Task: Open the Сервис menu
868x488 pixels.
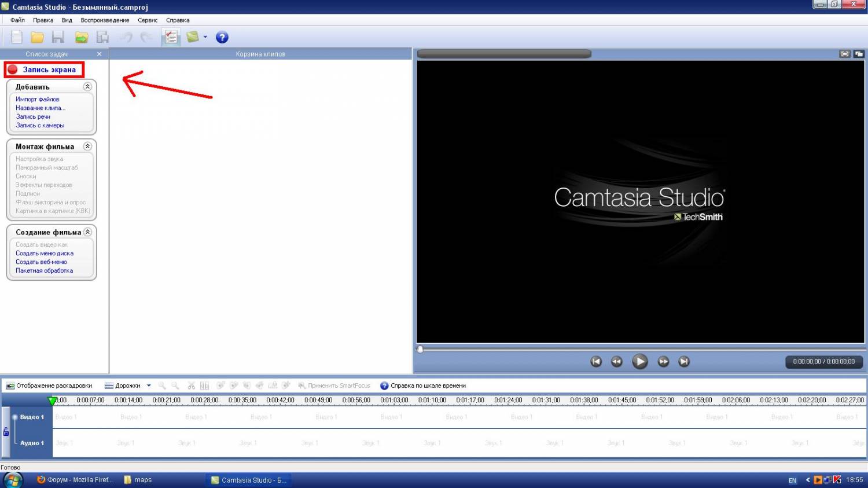Action: (x=148, y=20)
